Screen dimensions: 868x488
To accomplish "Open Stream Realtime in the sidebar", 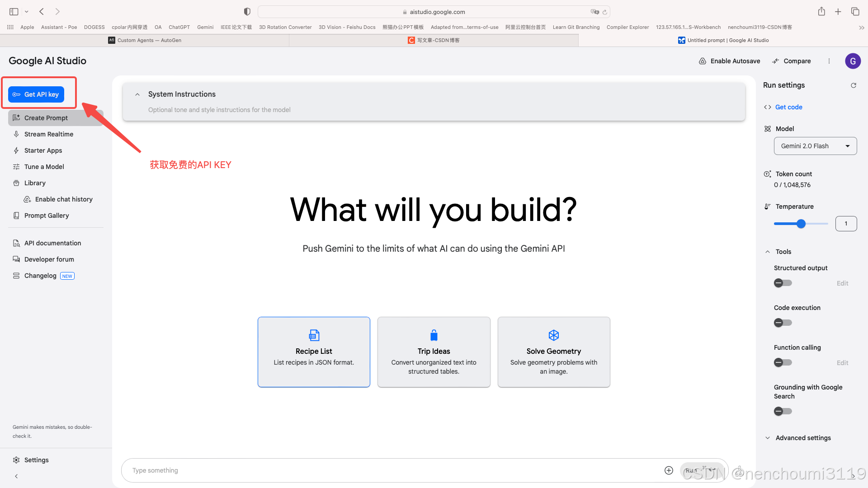I will click(x=48, y=134).
